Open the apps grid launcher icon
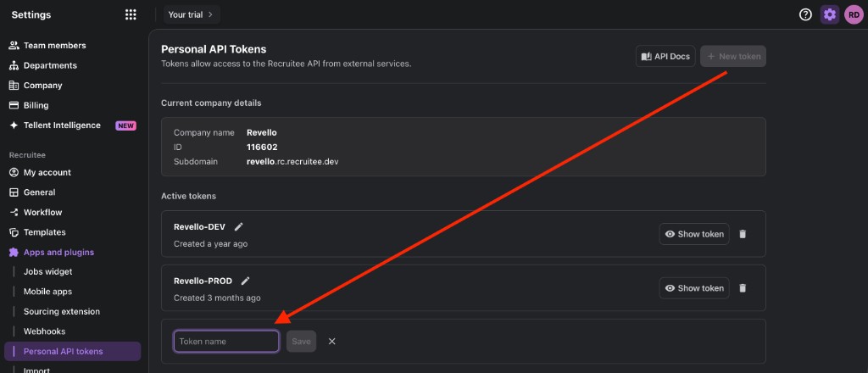The width and height of the screenshot is (868, 373). 131,15
